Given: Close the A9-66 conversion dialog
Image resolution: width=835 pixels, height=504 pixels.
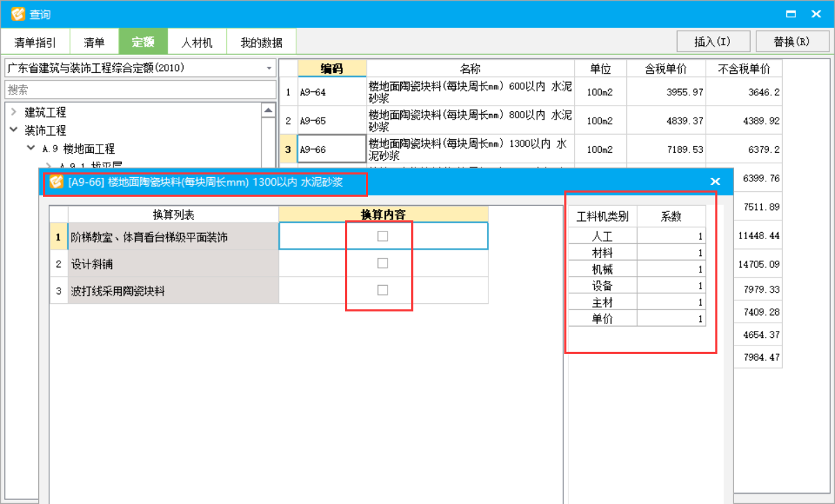Looking at the screenshot, I should 715,181.
